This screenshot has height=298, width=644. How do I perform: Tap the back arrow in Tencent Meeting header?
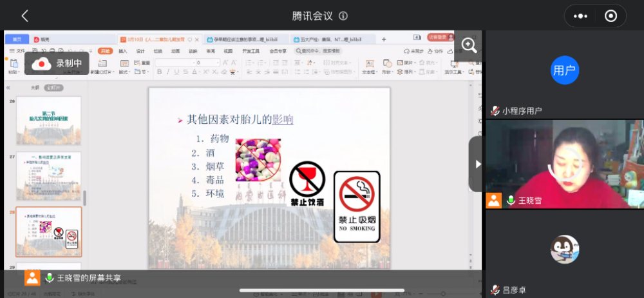tap(24, 16)
